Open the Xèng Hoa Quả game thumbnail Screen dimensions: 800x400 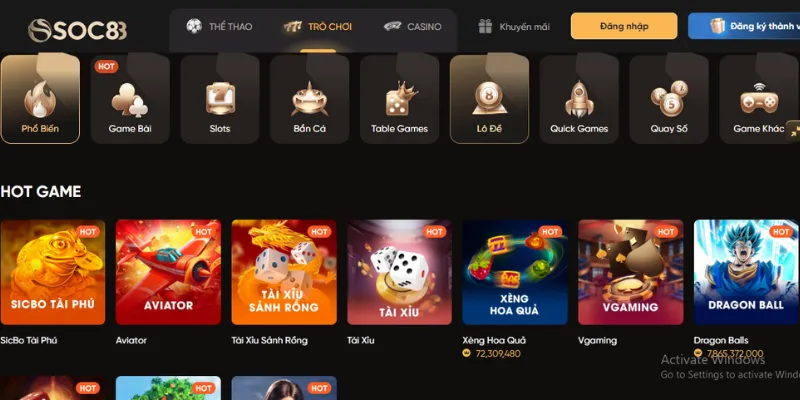515,272
